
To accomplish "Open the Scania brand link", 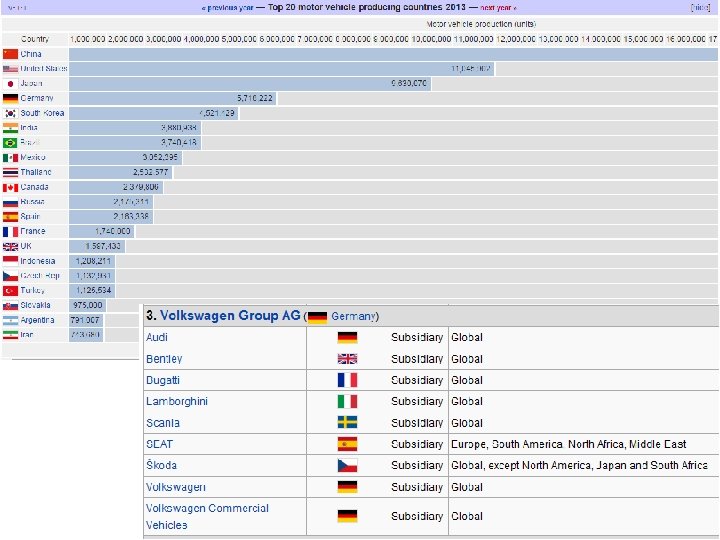I will 163,423.
